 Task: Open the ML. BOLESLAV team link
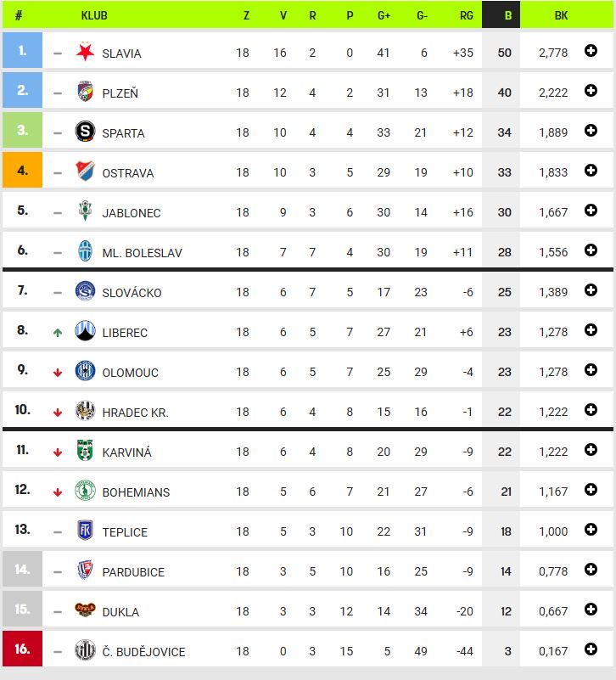tap(143, 253)
